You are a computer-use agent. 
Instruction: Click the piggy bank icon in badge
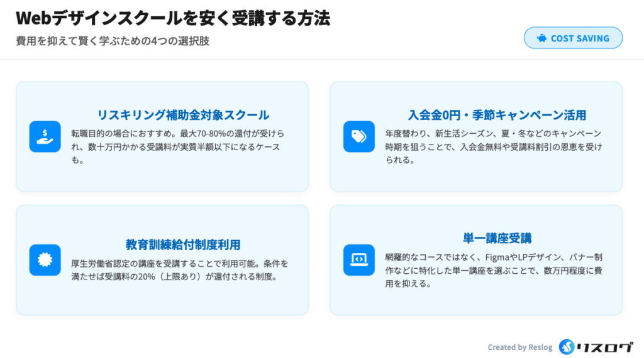[x=541, y=38]
